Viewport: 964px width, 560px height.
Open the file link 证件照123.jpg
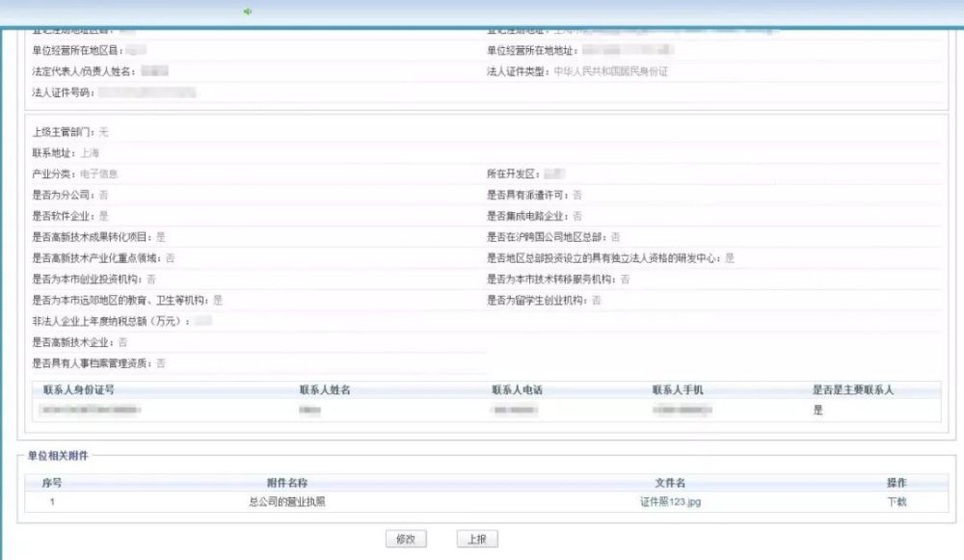(x=670, y=501)
